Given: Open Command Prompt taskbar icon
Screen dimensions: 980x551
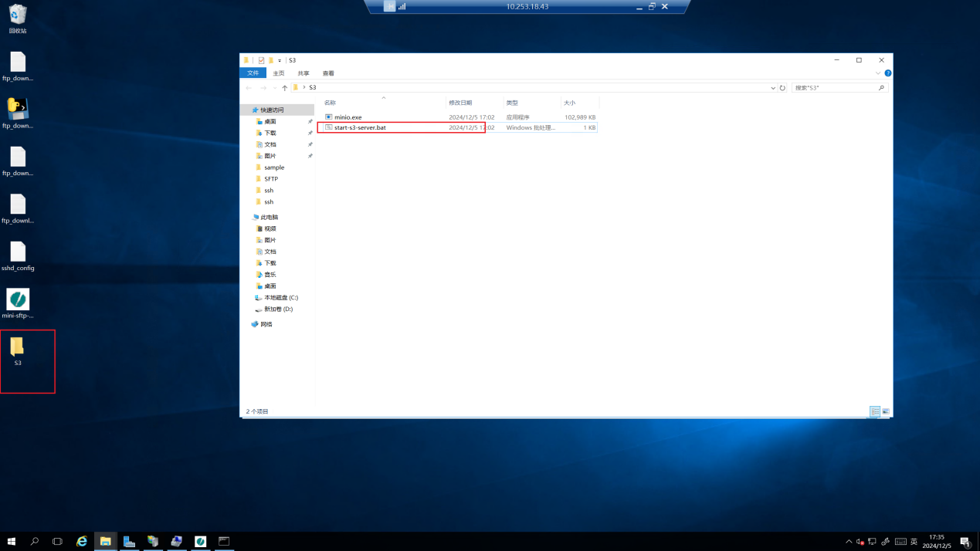Looking at the screenshot, I should click(x=224, y=542).
